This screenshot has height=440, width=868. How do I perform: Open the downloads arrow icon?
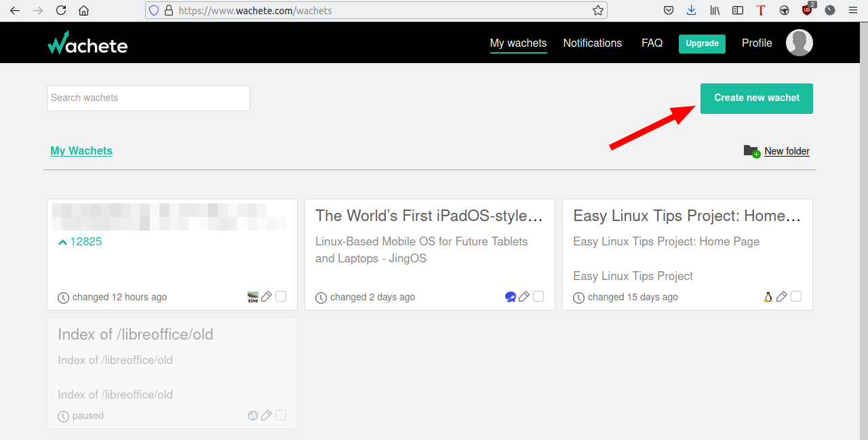coord(692,10)
